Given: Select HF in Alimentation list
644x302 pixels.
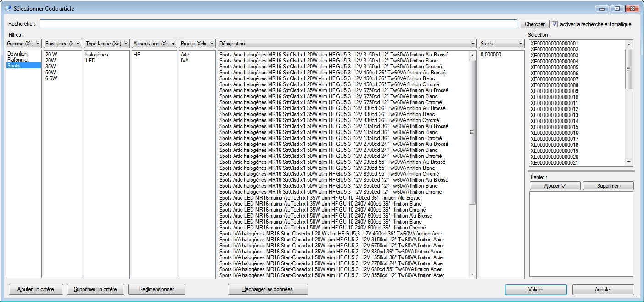Looking at the screenshot, I should [x=154, y=55].
